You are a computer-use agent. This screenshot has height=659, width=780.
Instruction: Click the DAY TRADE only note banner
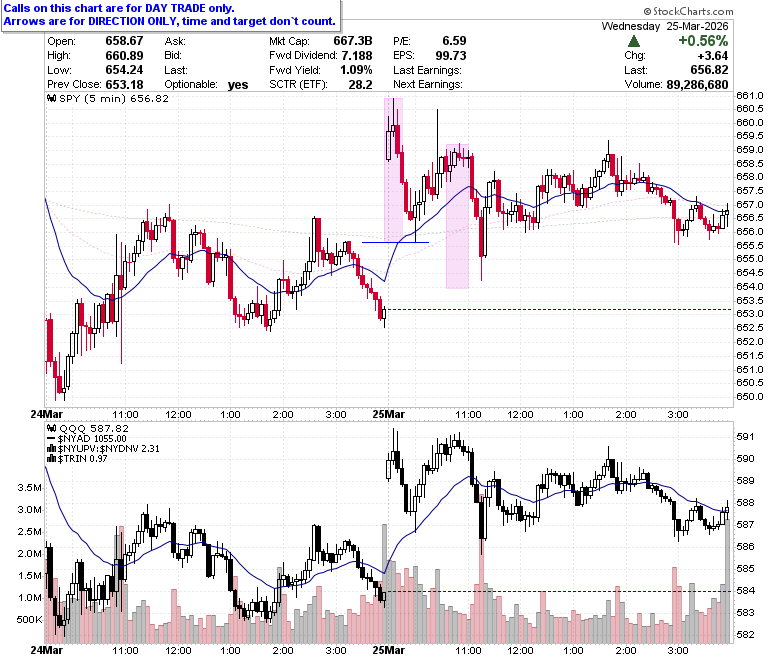coord(171,15)
